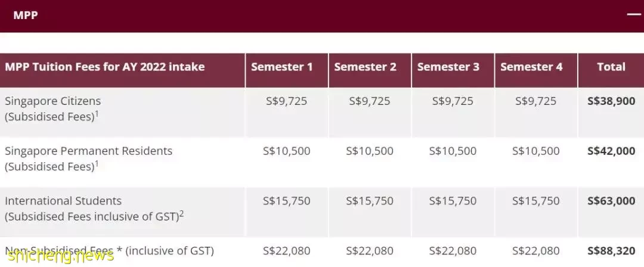Open footnote 2 beside inclusive of GST
This screenshot has width=644, height=267.
pyautogui.click(x=181, y=214)
